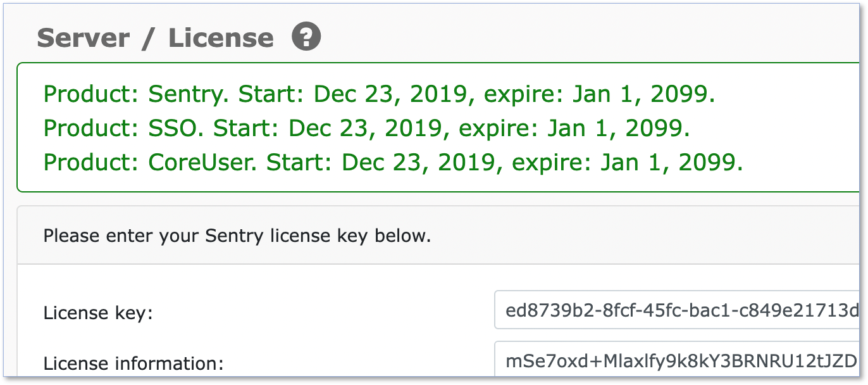Click the word 'Sentry' in the first product line

190,95
